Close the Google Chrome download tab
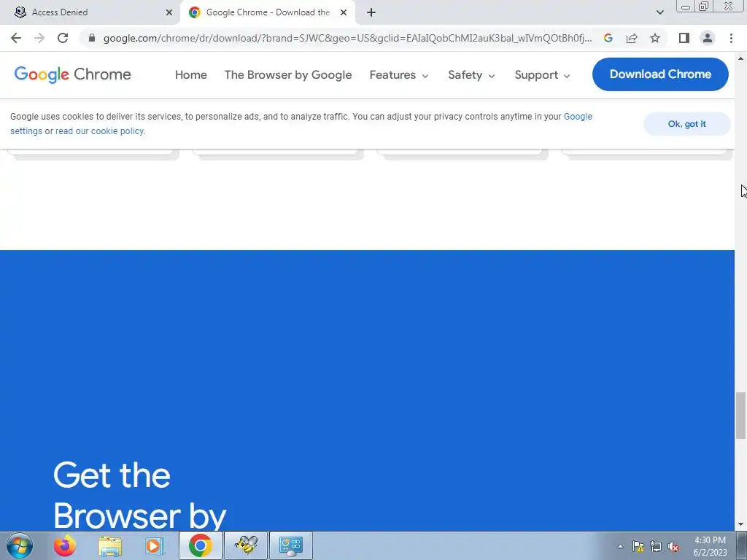Viewport: 747px width, 560px height. click(344, 12)
